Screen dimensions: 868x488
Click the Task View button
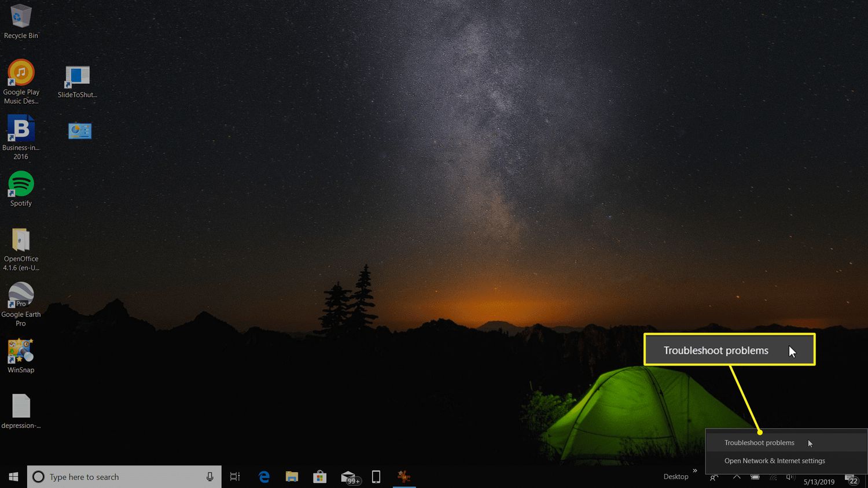point(235,477)
